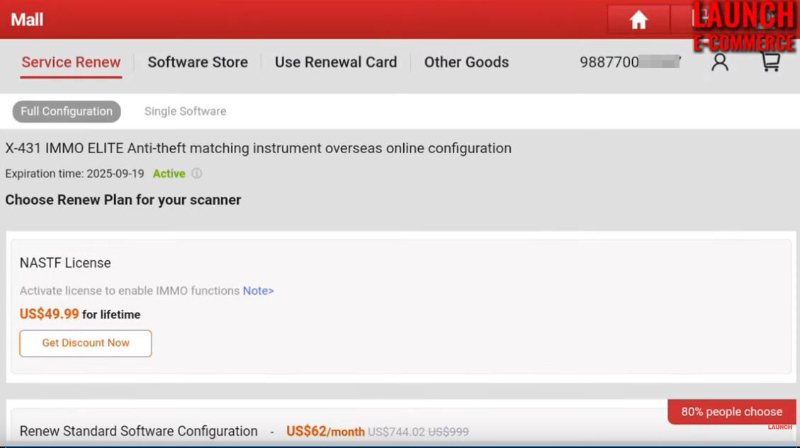Click the US$62/month price

326,431
